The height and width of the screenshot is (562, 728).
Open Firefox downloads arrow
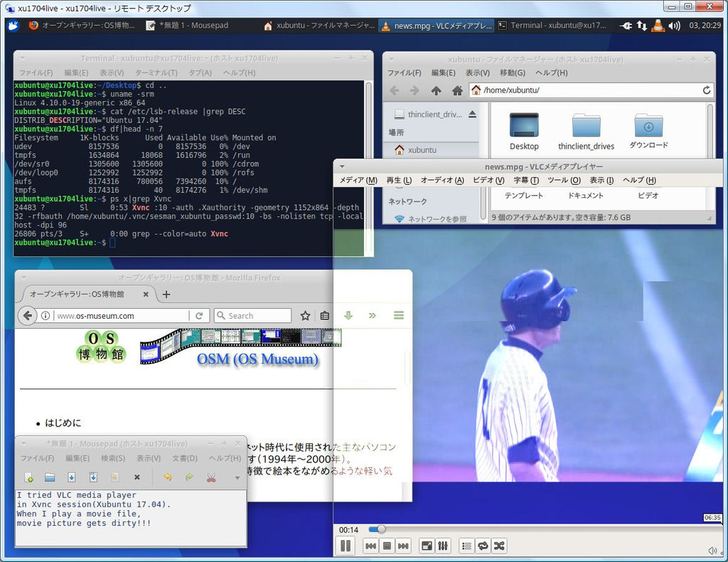[x=348, y=316]
